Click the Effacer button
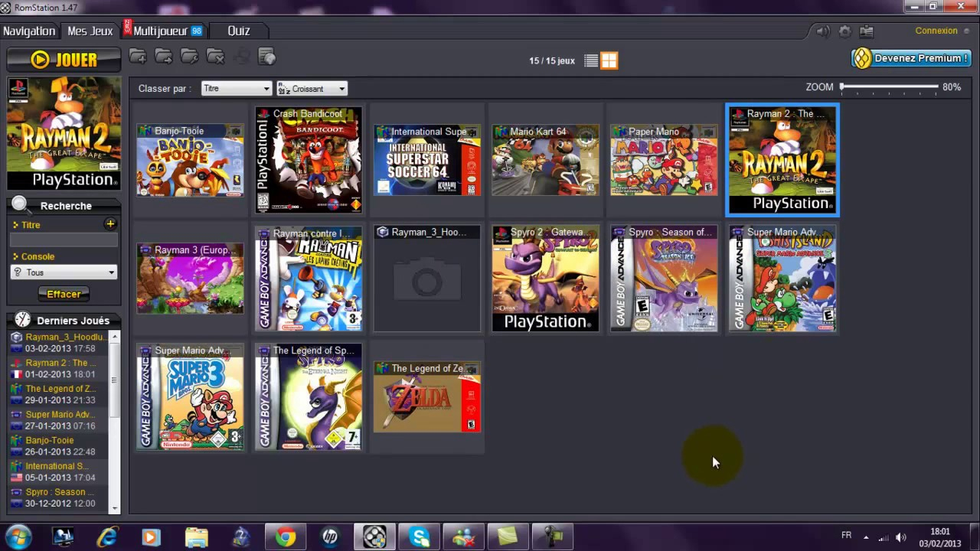The height and width of the screenshot is (551, 980). [64, 294]
